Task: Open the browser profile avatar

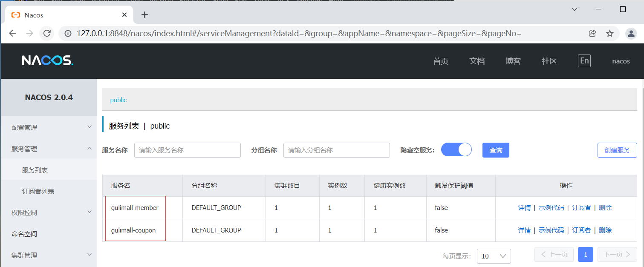Action: [631, 33]
